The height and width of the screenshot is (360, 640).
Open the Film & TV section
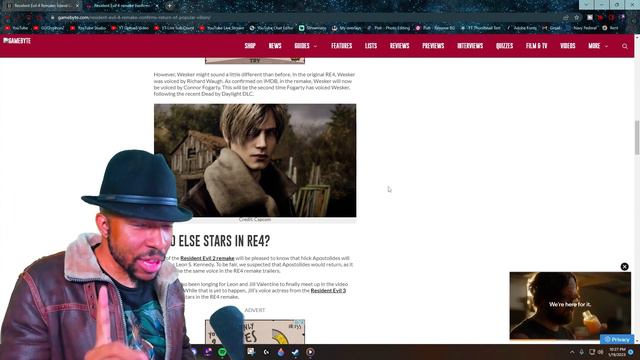pyautogui.click(x=536, y=46)
